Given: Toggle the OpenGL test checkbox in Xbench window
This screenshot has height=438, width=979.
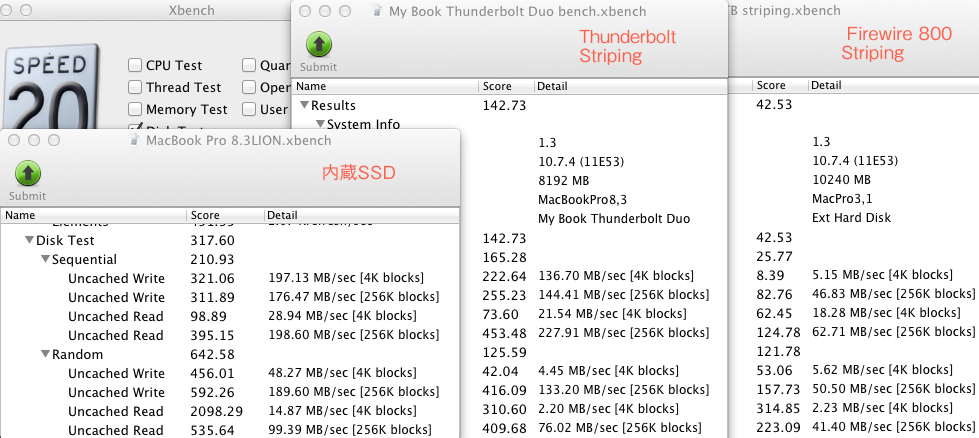Looking at the screenshot, I should (x=248, y=87).
